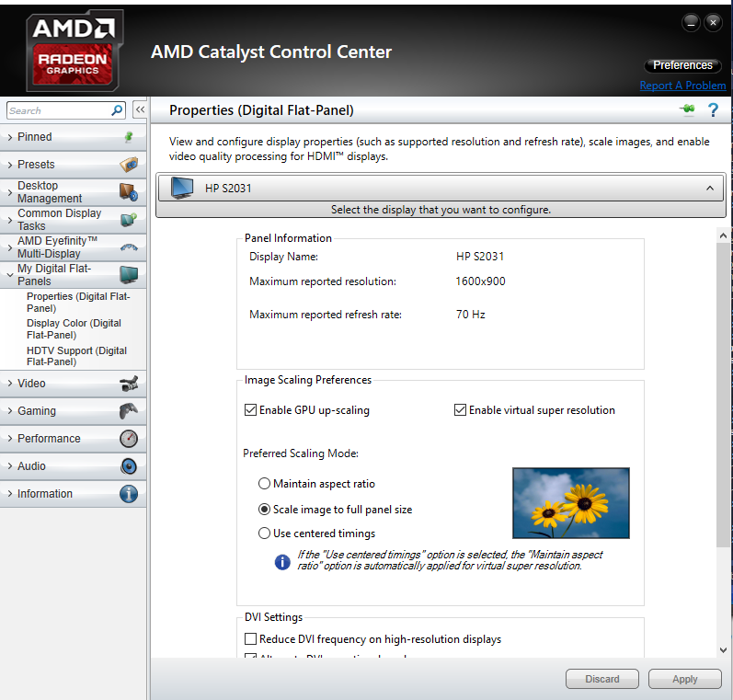This screenshot has height=700, width=733.
Task: Click the search magnifier icon
Action: coord(117,110)
